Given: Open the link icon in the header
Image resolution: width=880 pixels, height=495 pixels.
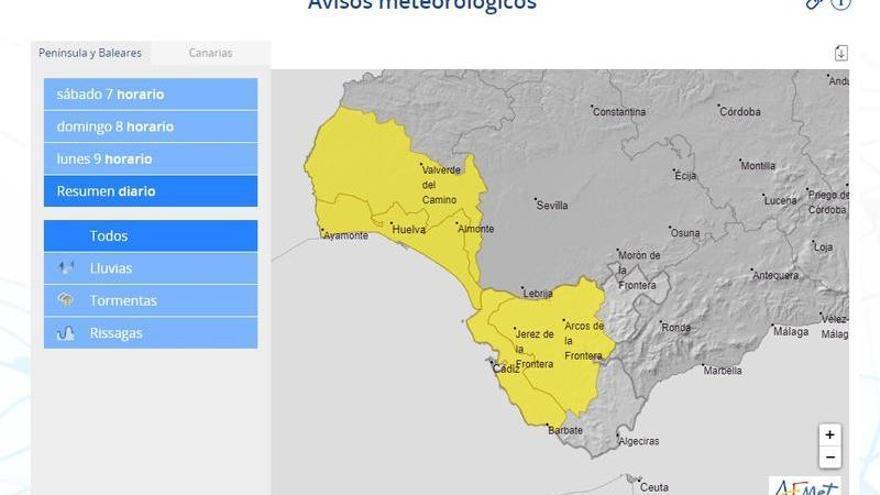Looking at the screenshot, I should click(814, 4).
